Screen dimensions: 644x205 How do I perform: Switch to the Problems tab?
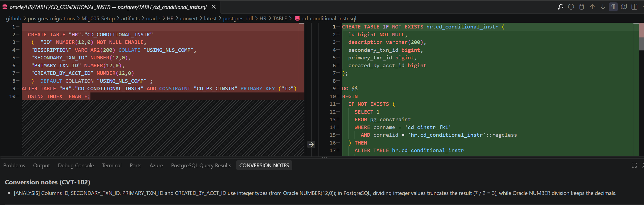(x=14, y=165)
